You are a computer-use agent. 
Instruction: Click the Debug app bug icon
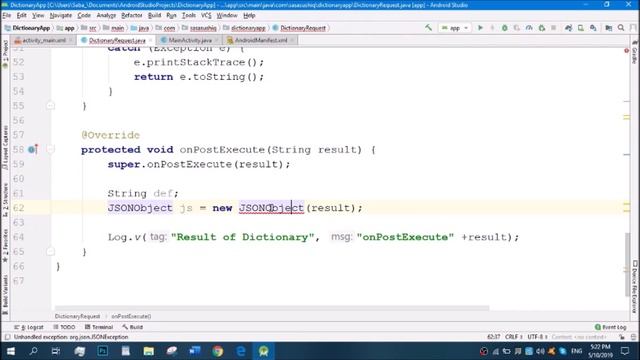click(504, 28)
